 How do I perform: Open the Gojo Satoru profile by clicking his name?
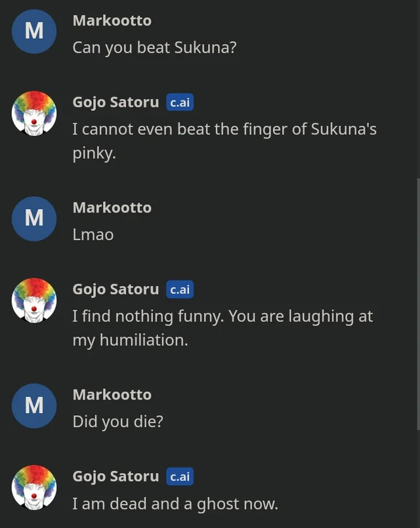pyautogui.click(x=115, y=102)
